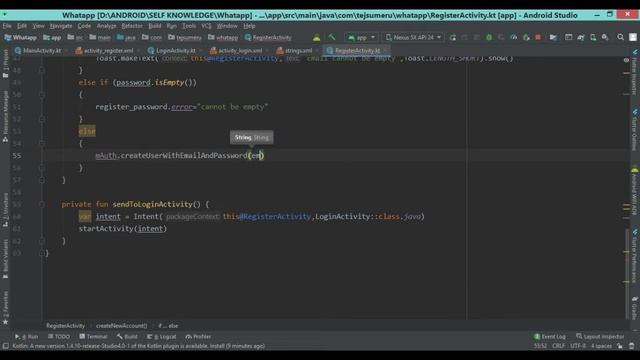
Task: Open the Run menu
Action: (x=171, y=26)
